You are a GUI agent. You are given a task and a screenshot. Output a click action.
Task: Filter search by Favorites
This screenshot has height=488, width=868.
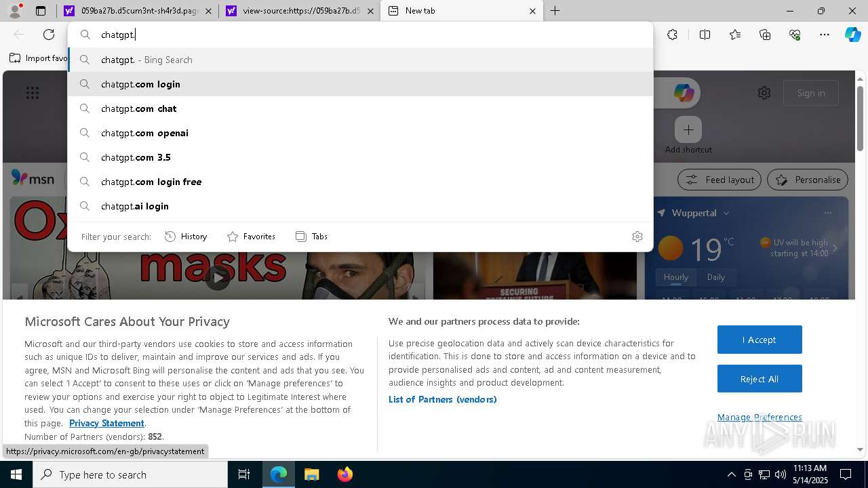click(x=251, y=237)
